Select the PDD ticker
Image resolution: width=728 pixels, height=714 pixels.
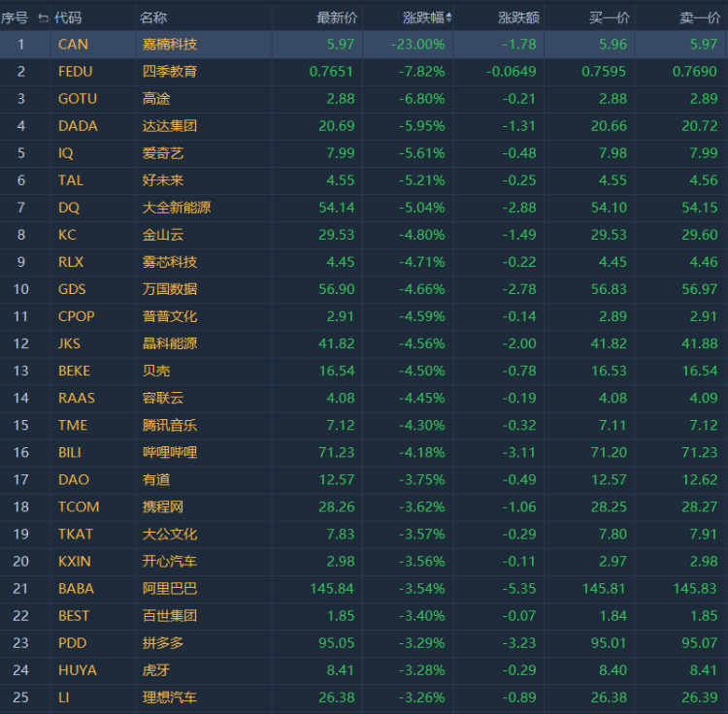pos(72,643)
